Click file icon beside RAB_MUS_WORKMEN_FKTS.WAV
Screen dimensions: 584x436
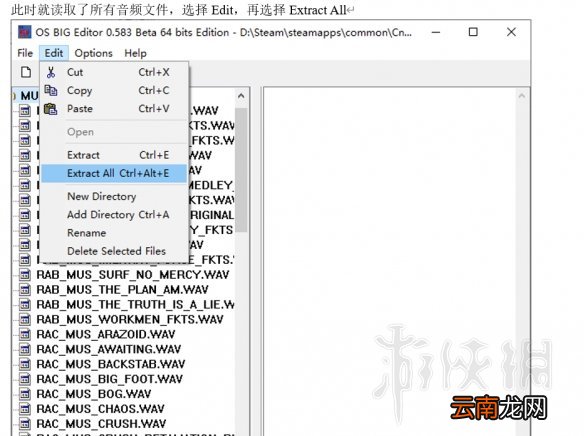coord(25,319)
